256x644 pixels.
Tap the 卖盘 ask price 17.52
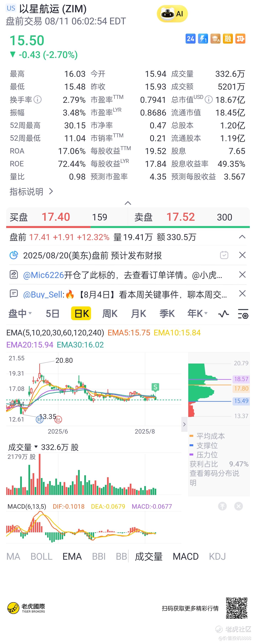180,217
